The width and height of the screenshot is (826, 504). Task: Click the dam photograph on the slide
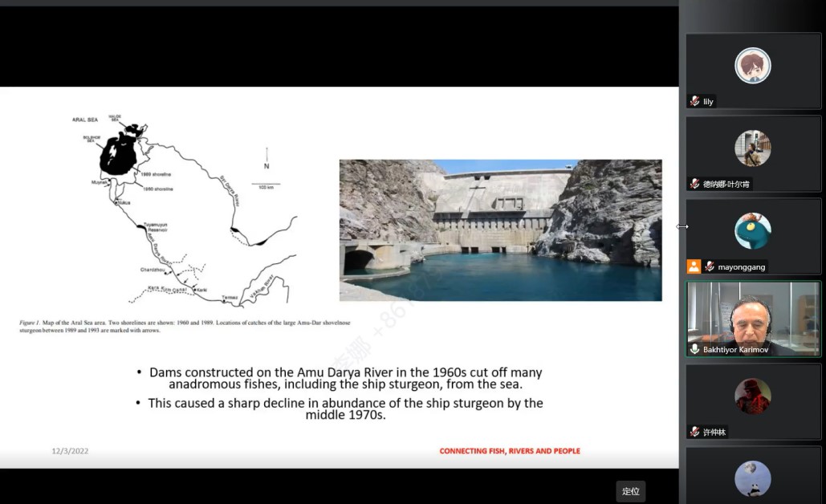click(x=500, y=230)
